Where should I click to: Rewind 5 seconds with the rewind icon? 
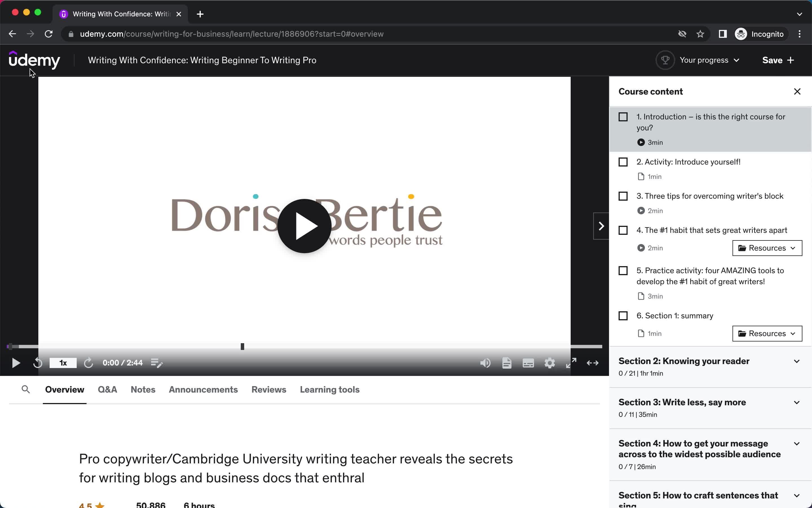coord(37,363)
